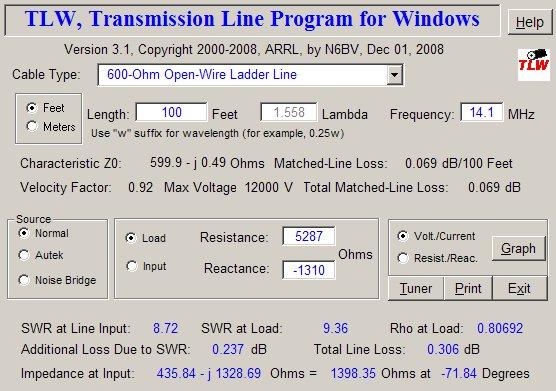Image resolution: width=556 pixels, height=391 pixels.
Task: Click the Lambda field showing 1.558
Action: coord(289,112)
